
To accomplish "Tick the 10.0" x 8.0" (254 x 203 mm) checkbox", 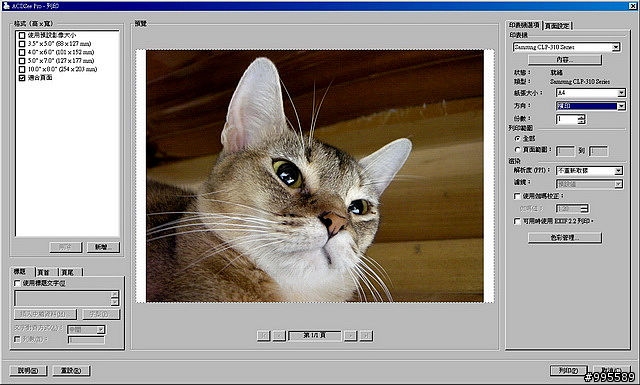I will point(22,69).
